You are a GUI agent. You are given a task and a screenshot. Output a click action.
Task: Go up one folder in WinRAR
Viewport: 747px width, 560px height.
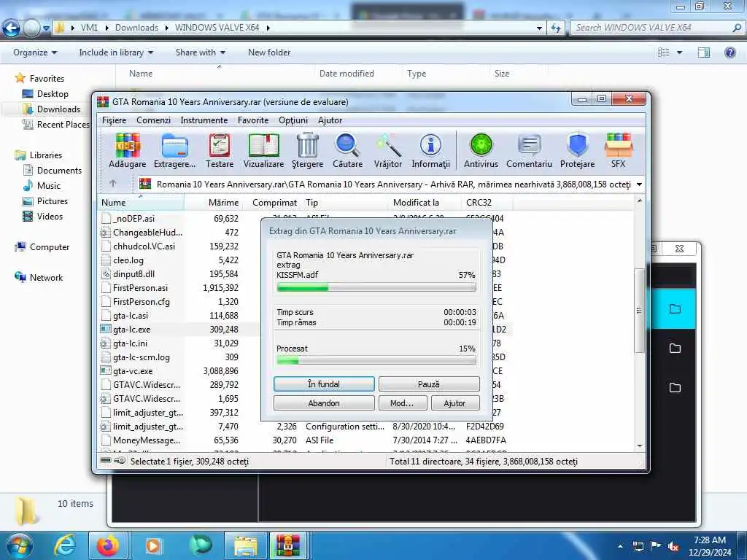[113, 183]
